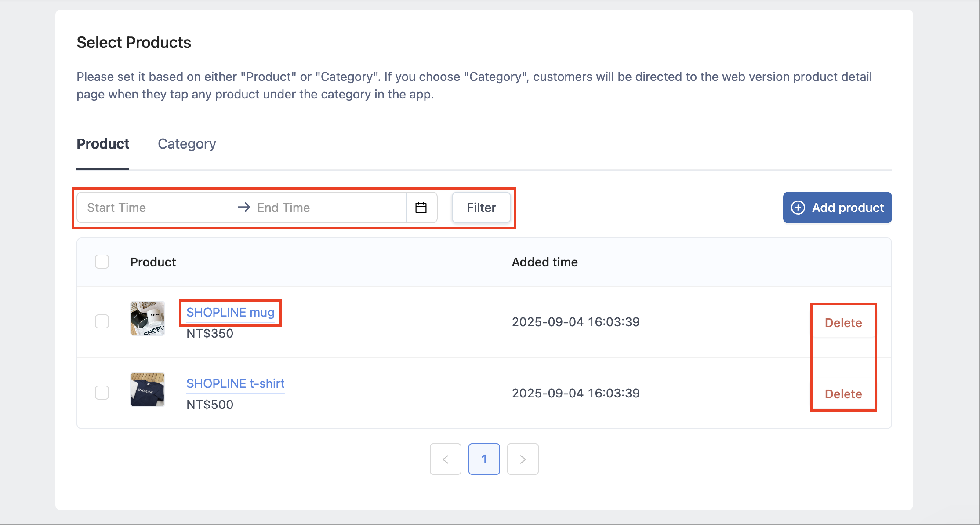Check the SHOPLINE mug row checkbox
The image size is (980, 525).
[102, 321]
